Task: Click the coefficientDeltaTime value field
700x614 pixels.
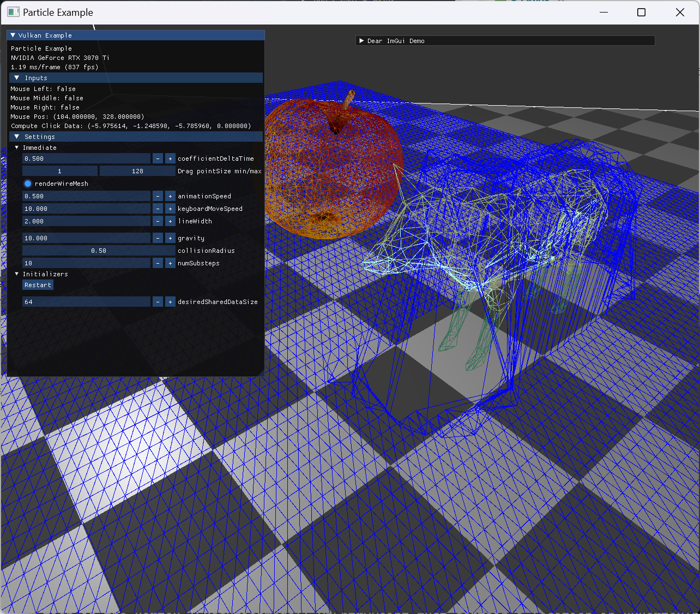Action: click(86, 159)
